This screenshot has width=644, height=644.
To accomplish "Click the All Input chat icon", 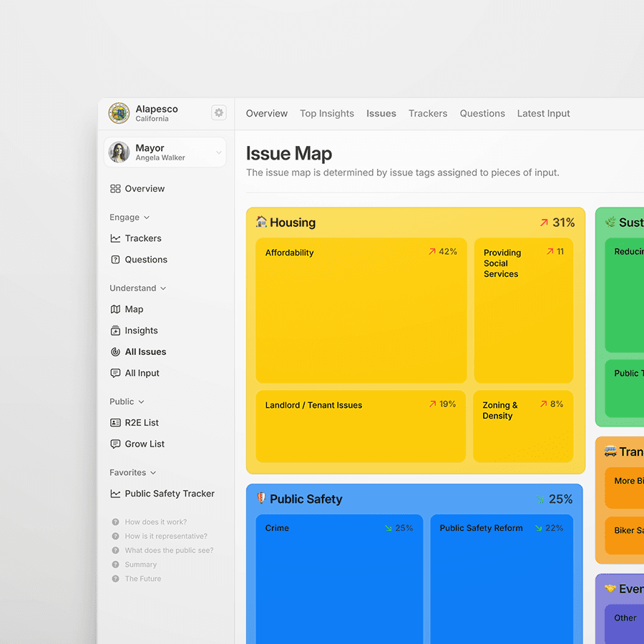I will [x=115, y=374].
